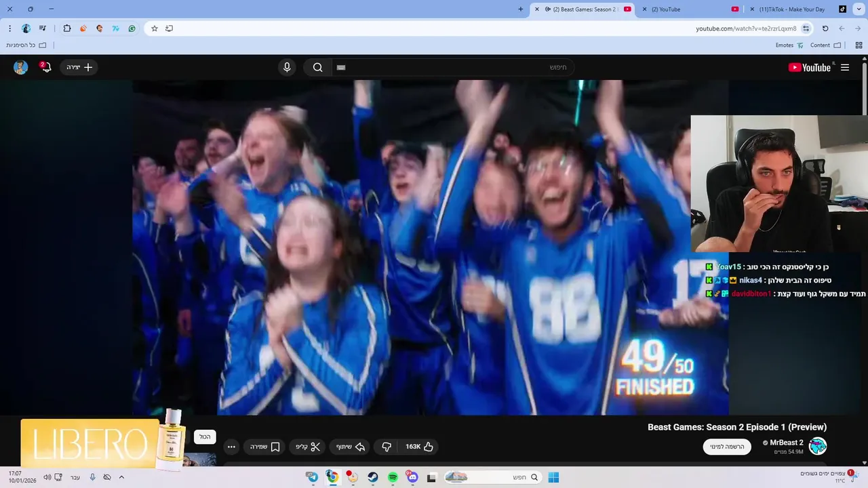Open Discord from the taskbar
The height and width of the screenshot is (488, 868).
412,477
